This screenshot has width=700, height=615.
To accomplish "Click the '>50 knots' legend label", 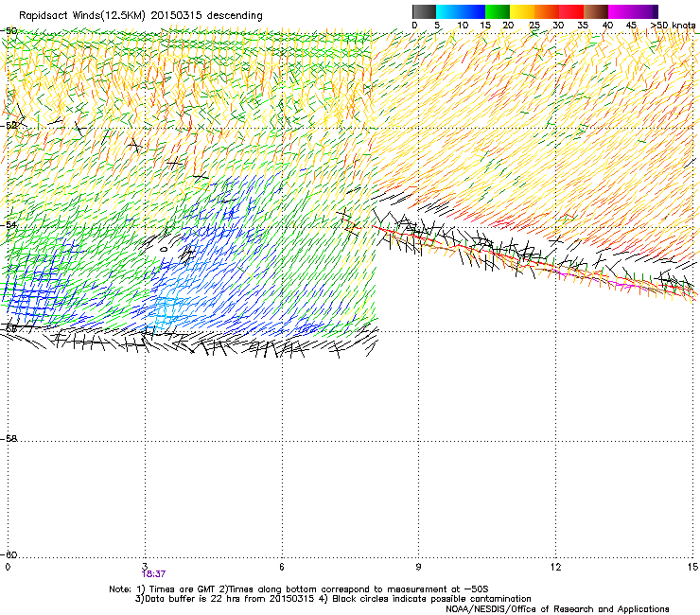I will point(674,26).
